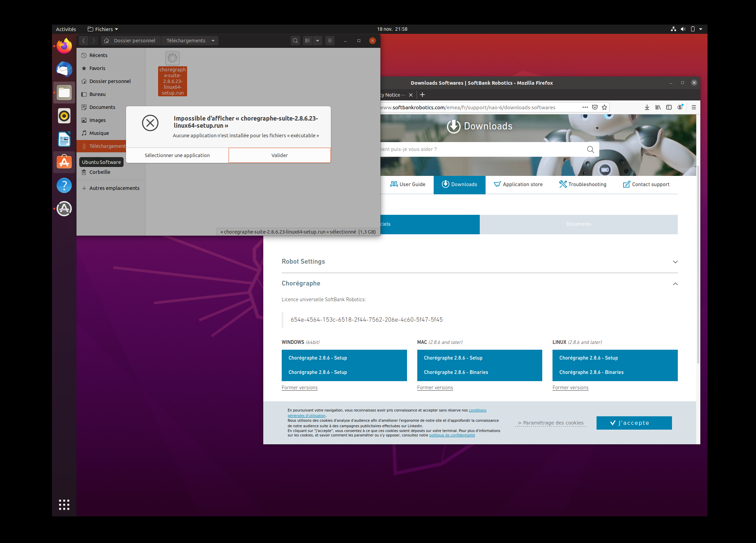
Task: Select the Downloads tab on website
Action: pos(459,185)
